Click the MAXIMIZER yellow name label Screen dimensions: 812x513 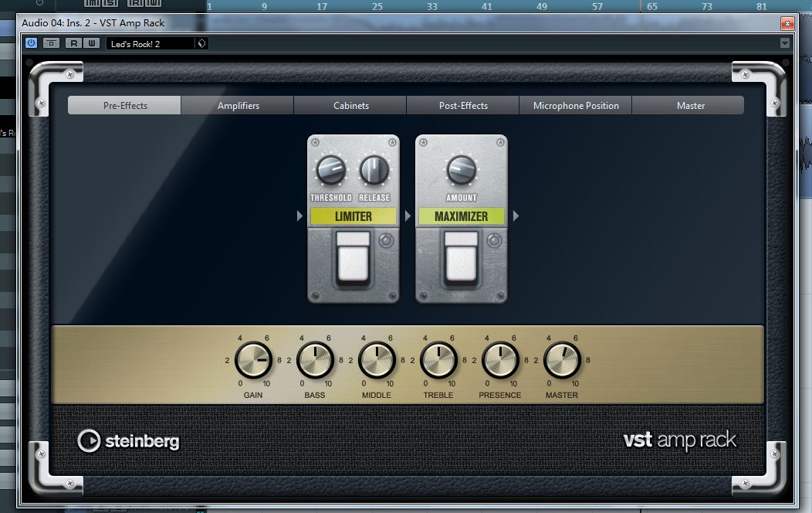pos(461,216)
